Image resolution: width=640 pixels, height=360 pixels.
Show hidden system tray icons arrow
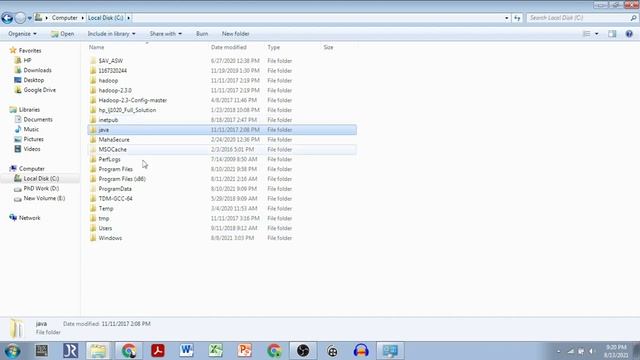[x=558, y=351]
